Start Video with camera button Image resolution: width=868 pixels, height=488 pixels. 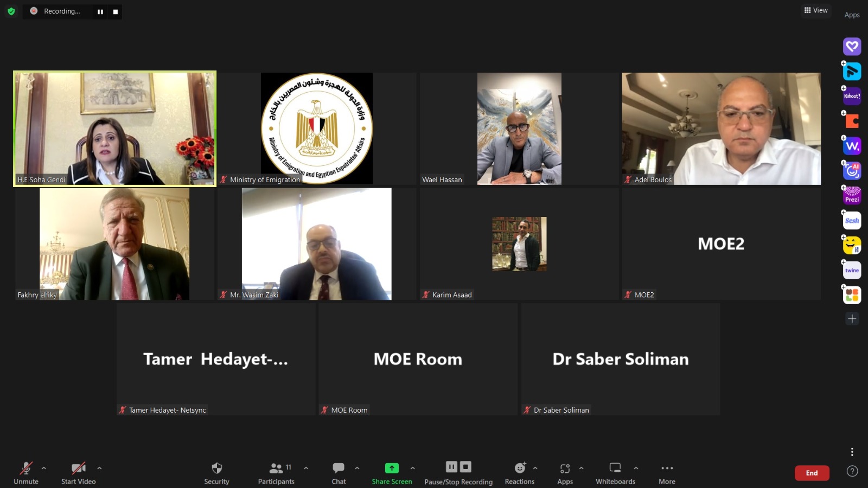coord(78,468)
